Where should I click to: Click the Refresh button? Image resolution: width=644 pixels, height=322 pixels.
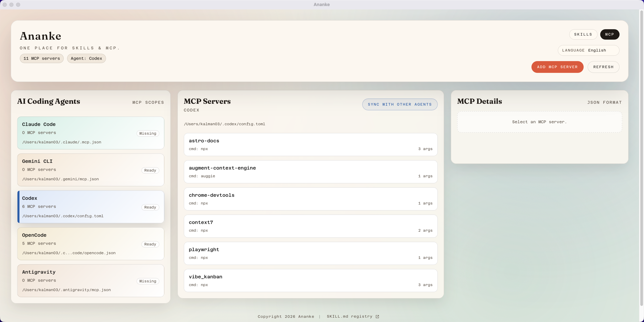tap(603, 67)
